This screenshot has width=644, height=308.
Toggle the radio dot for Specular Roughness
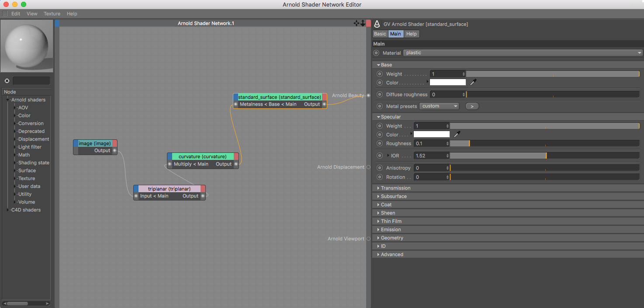coord(380,143)
